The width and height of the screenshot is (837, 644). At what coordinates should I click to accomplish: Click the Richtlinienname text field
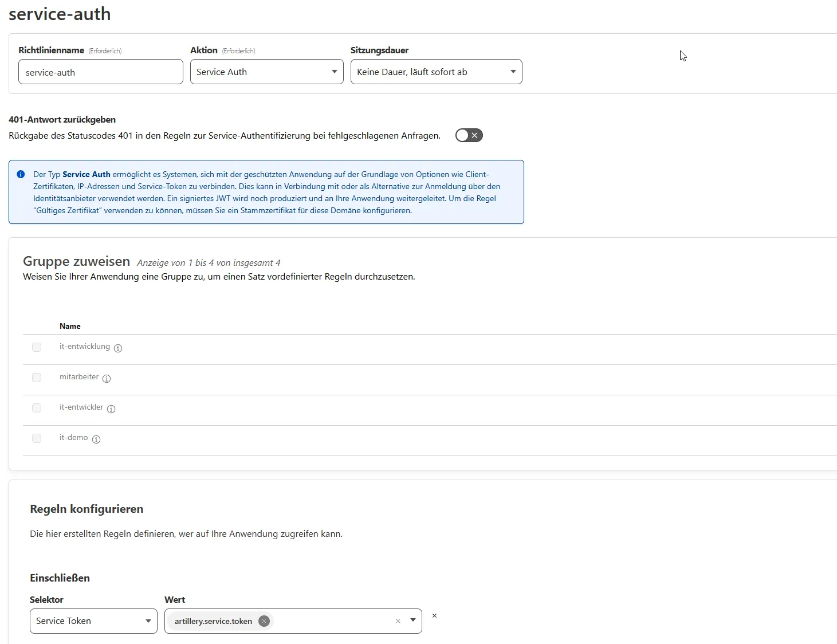101,72
